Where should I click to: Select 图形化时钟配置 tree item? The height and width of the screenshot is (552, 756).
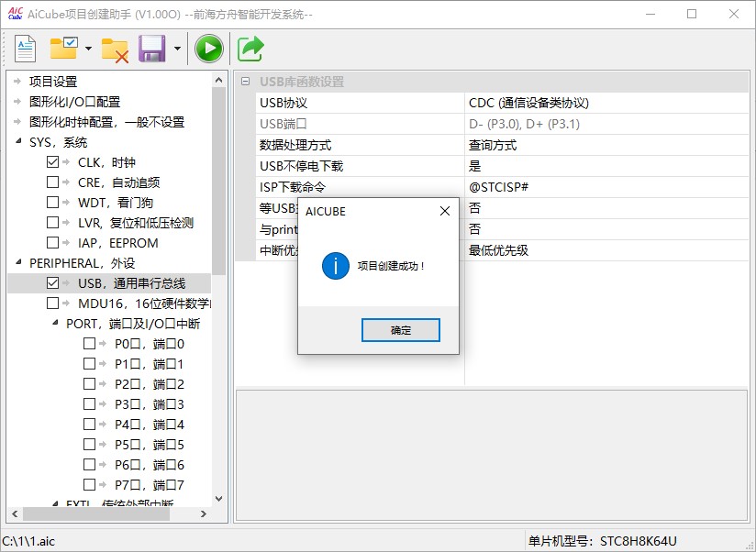tap(107, 122)
